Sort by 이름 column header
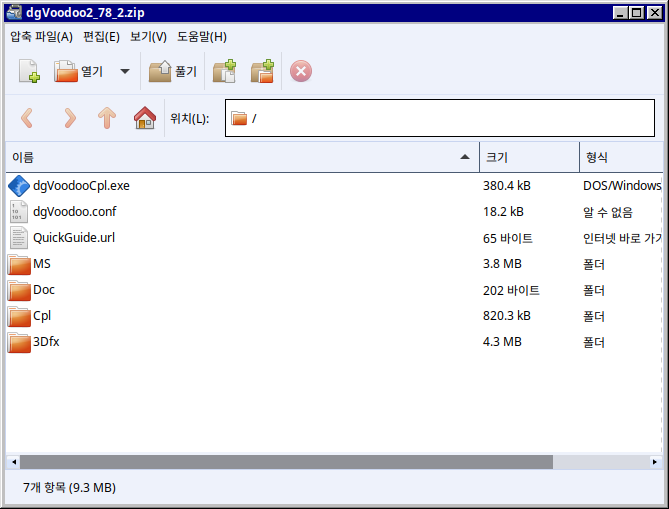The width and height of the screenshot is (669, 509). pos(242,157)
